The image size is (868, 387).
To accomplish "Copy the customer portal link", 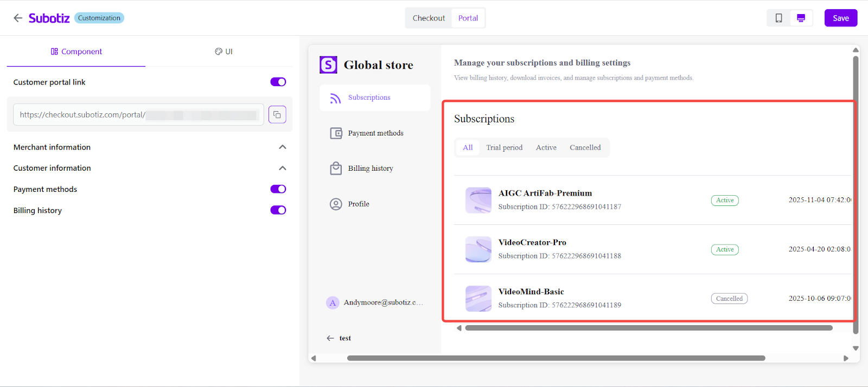I will click(277, 115).
